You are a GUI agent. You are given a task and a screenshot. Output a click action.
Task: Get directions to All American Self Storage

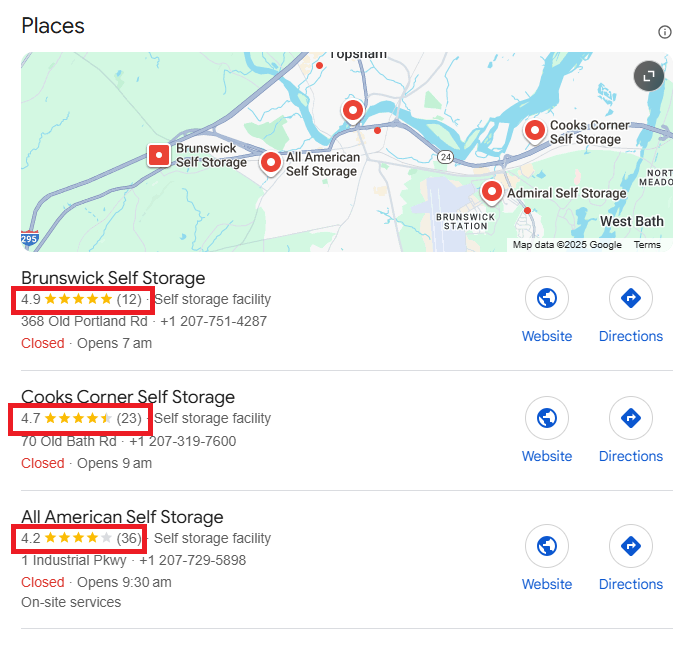(x=631, y=546)
